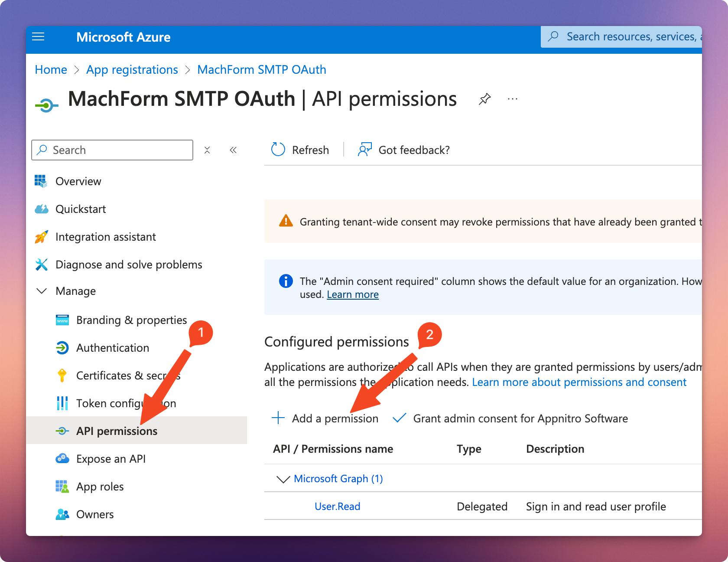Click the Configured permissions heading
This screenshot has width=728, height=562.
pos(337,342)
